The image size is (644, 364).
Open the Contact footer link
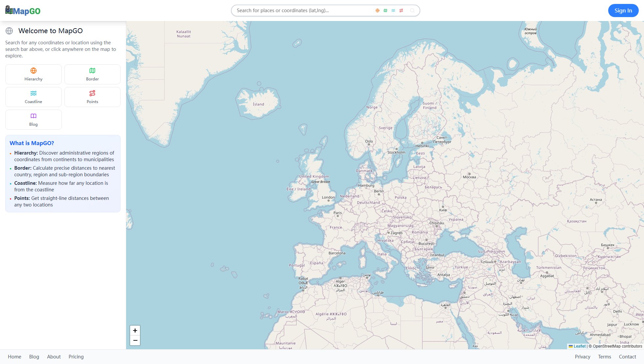(x=627, y=357)
